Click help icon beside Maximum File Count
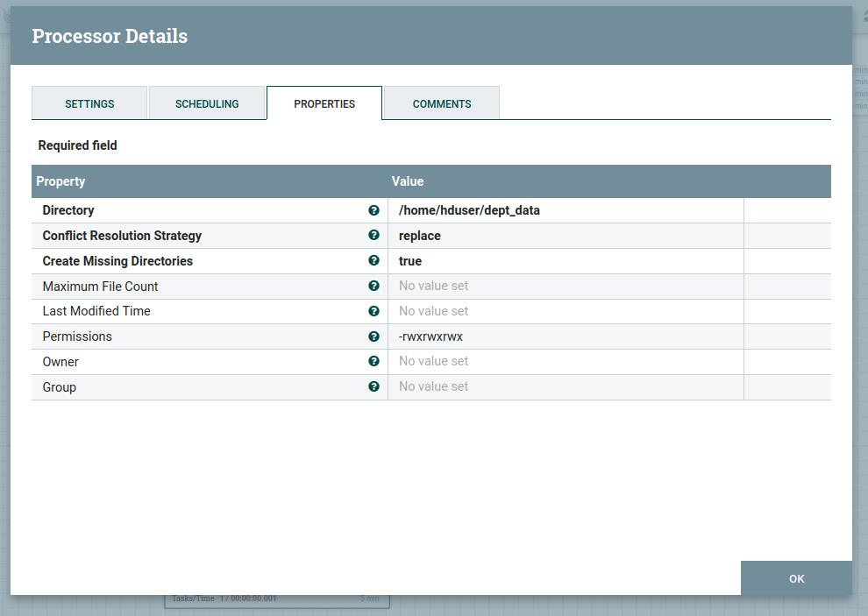 374,287
